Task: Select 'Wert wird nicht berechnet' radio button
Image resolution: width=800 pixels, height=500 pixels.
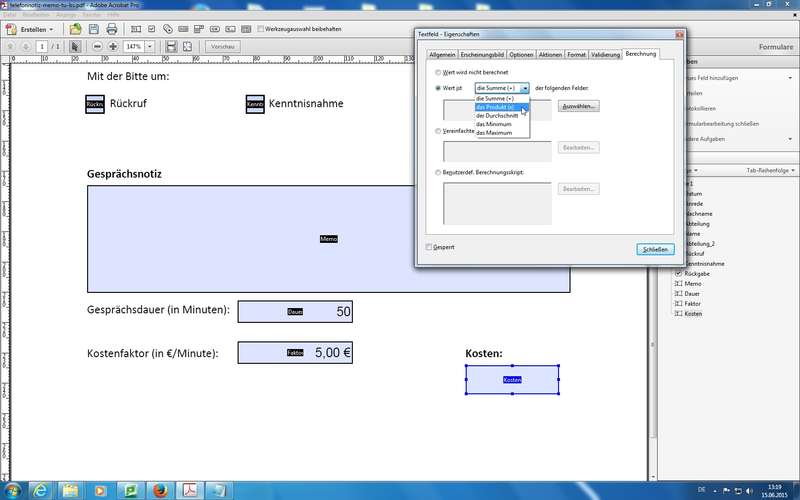Action: pos(438,72)
